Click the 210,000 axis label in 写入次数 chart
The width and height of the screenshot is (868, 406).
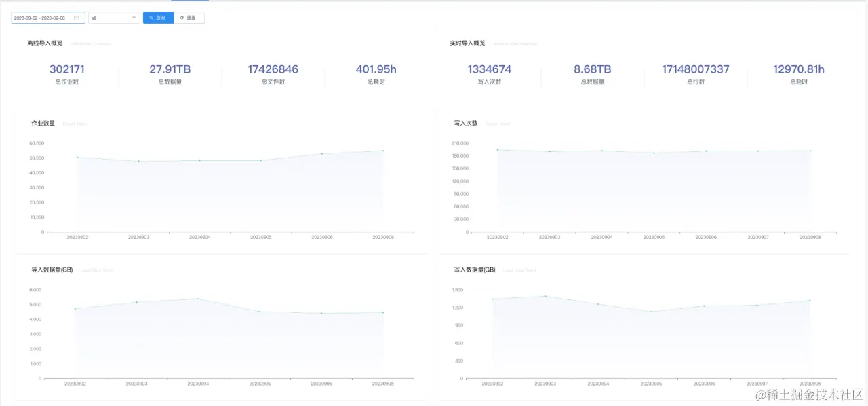pyautogui.click(x=460, y=143)
